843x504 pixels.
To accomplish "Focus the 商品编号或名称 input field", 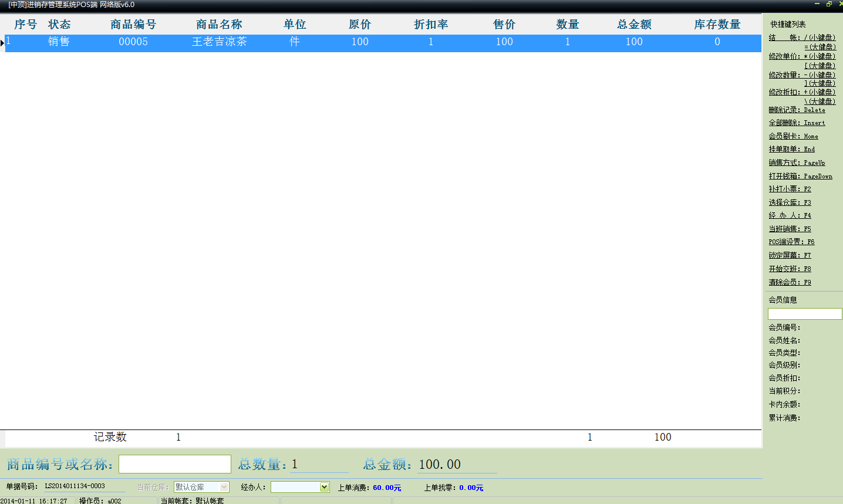I will point(175,464).
